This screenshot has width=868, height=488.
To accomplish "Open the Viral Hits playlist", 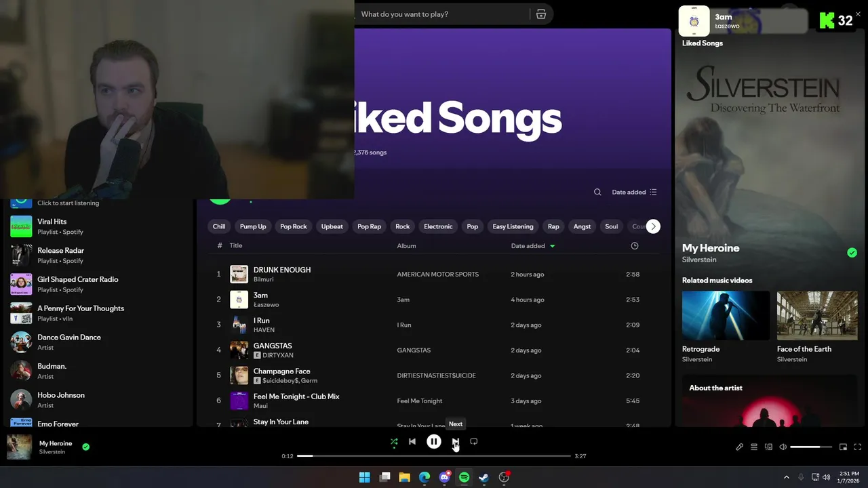I will point(98,226).
